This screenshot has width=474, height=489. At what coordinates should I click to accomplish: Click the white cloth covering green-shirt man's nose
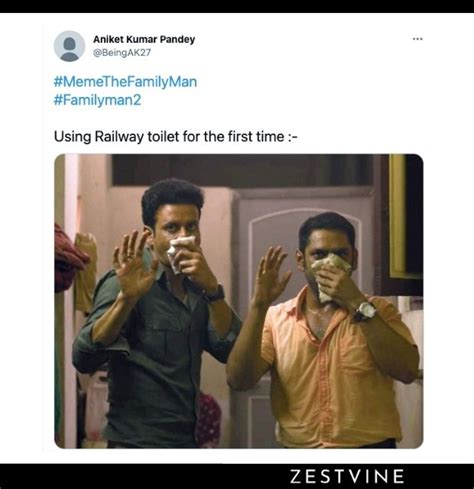coord(180,252)
